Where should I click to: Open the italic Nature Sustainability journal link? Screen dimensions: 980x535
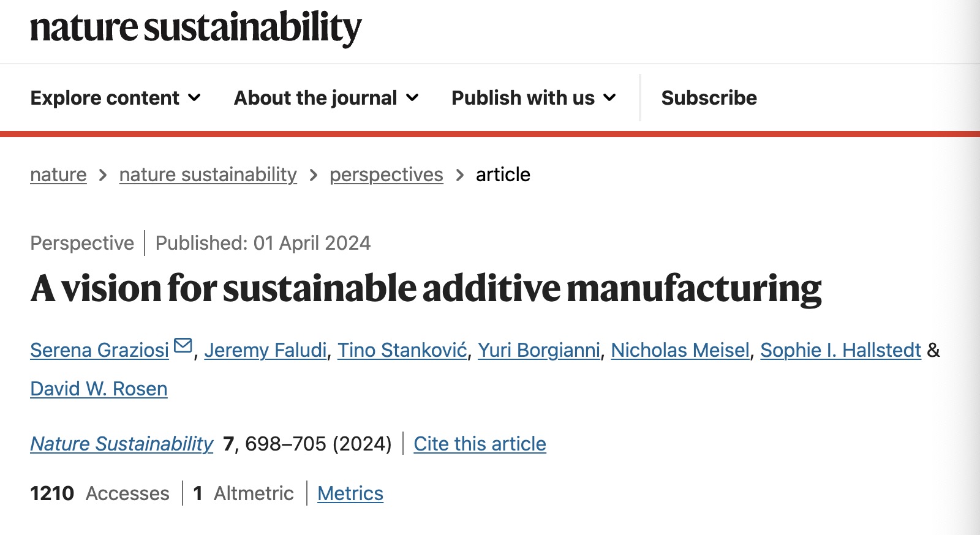click(x=122, y=444)
